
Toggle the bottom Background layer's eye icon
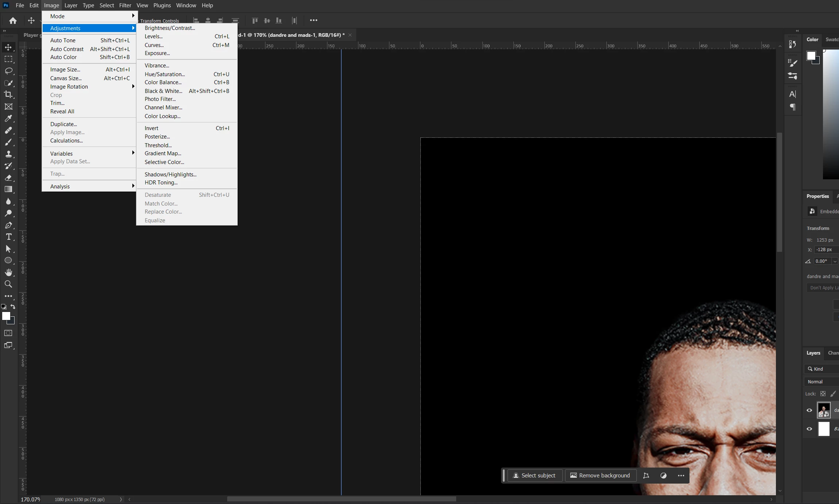(809, 429)
